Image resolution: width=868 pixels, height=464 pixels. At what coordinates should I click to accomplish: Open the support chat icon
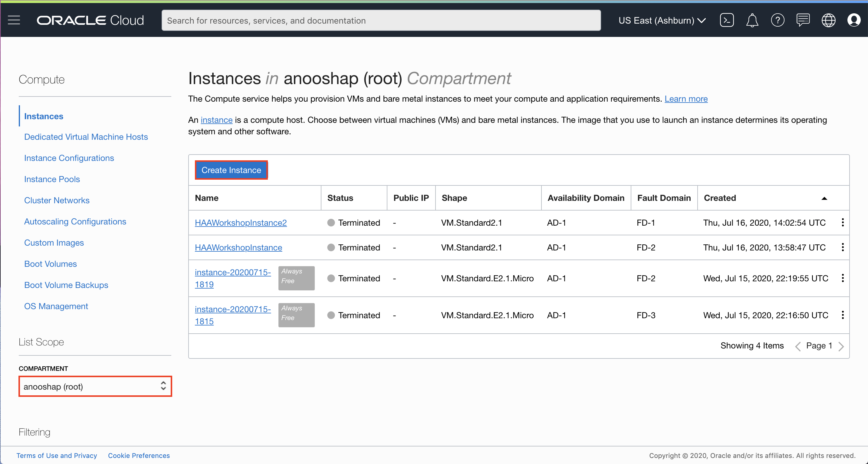point(803,20)
